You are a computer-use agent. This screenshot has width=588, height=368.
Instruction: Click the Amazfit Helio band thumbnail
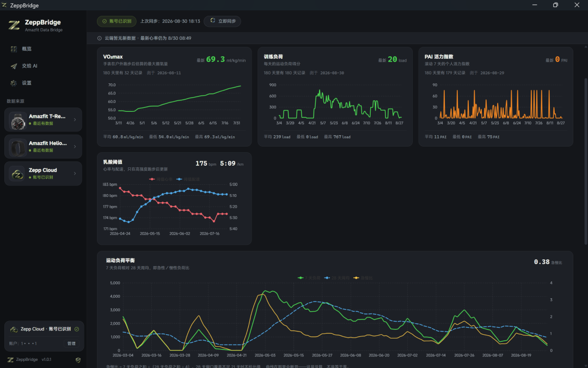(x=17, y=147)
